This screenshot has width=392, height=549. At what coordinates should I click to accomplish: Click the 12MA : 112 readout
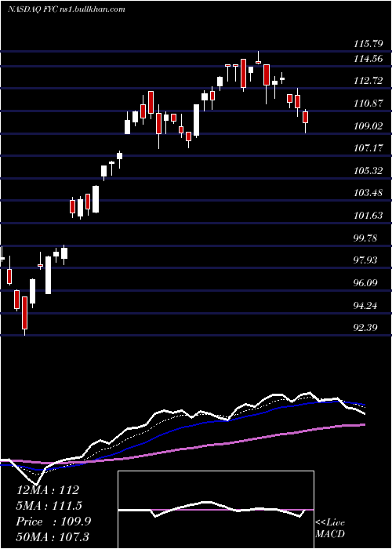point(48,490)
